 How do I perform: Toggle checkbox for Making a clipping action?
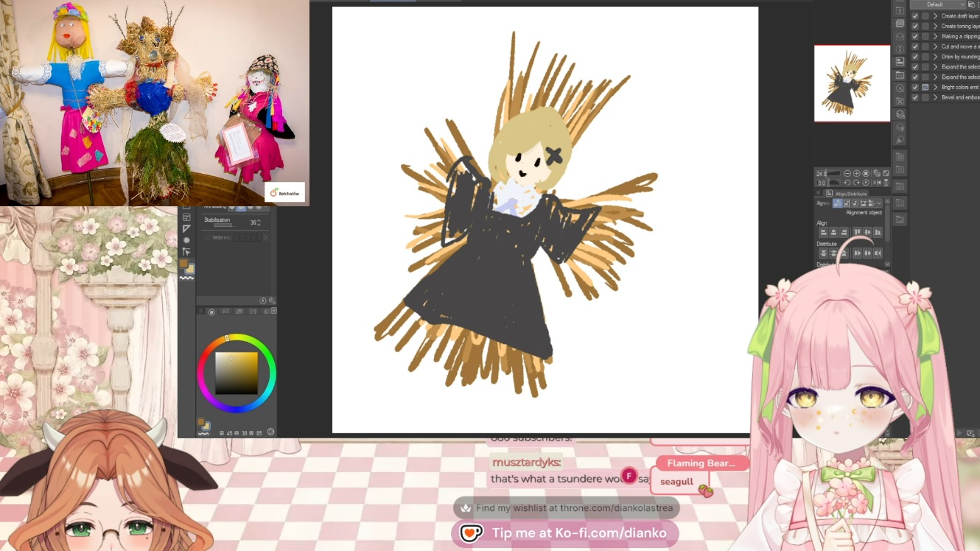(x=915, y=36)
